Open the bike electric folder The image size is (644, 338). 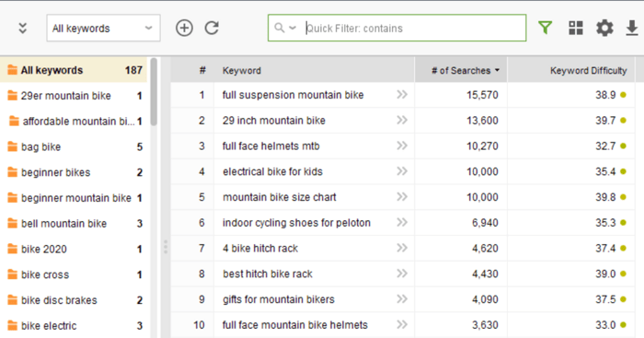click(74, 326)
